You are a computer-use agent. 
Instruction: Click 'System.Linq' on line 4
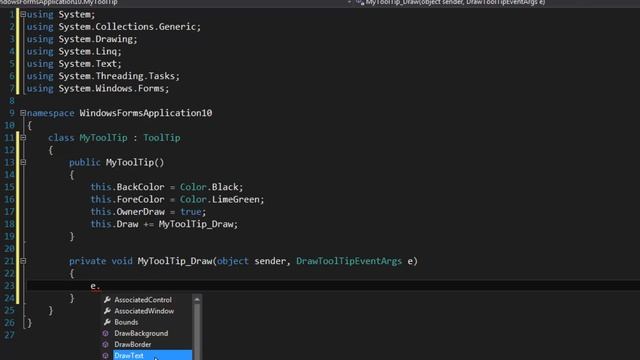click(88, 51)
